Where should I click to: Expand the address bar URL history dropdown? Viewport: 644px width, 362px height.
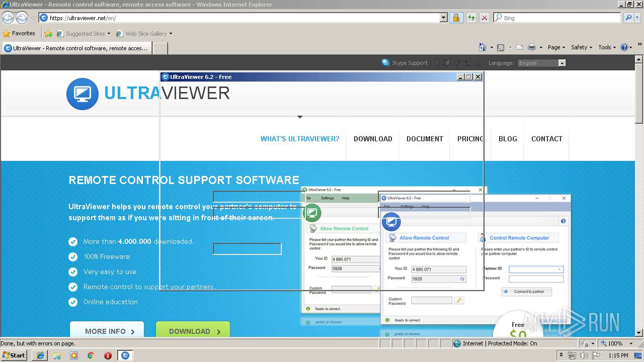[443, 18]
